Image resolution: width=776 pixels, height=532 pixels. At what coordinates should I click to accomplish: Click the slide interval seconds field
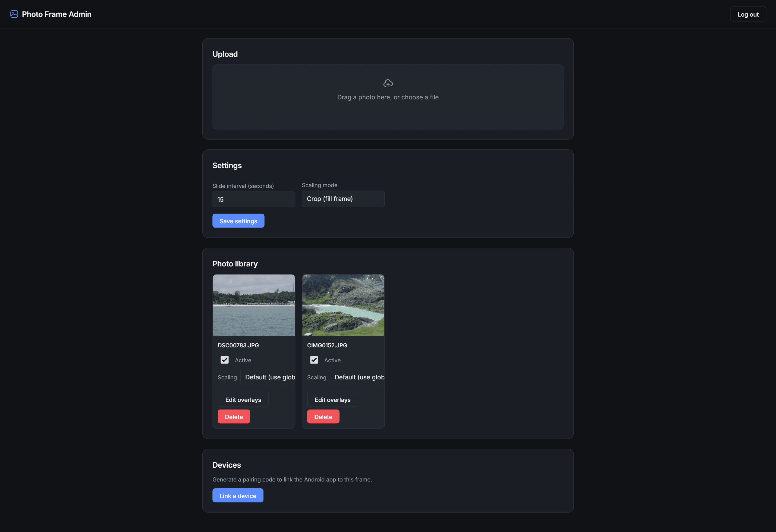click(254, 199)
